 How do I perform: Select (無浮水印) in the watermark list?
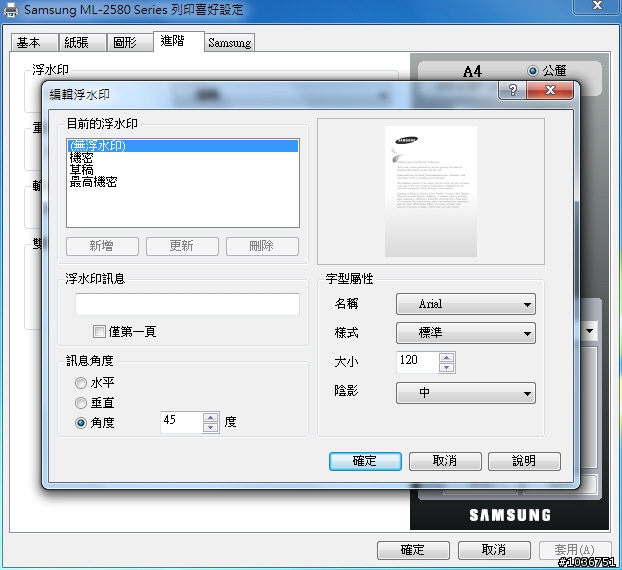pyautogui.click(x=183, y=146)
